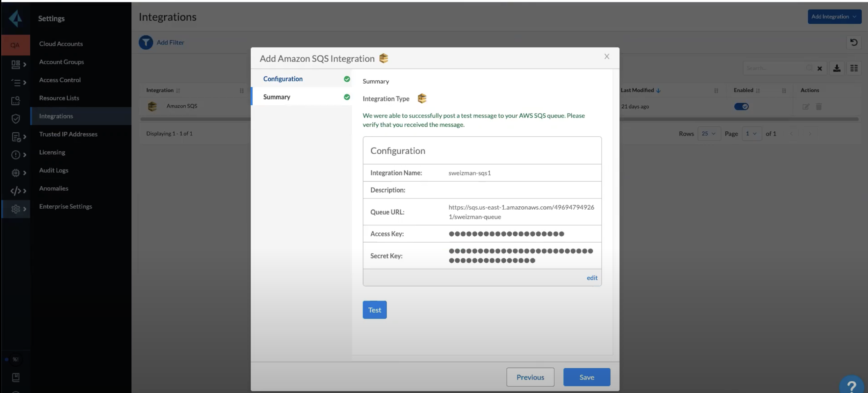
Task: Click the Test button
Action: (x=374, y=310)
